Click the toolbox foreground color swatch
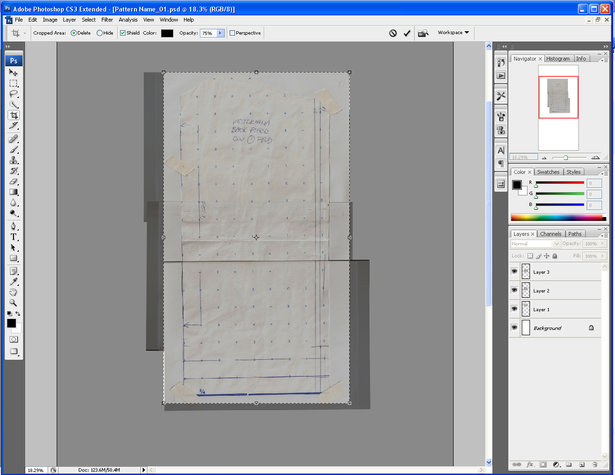Image resolution: width=615 pixels, height=475 pixels. click(x=11, y=323)
